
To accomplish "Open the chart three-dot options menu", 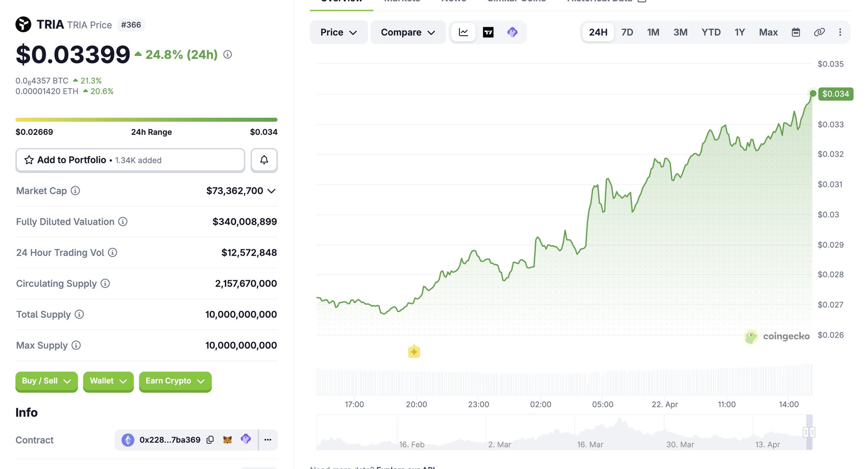I will click(840, 32).
